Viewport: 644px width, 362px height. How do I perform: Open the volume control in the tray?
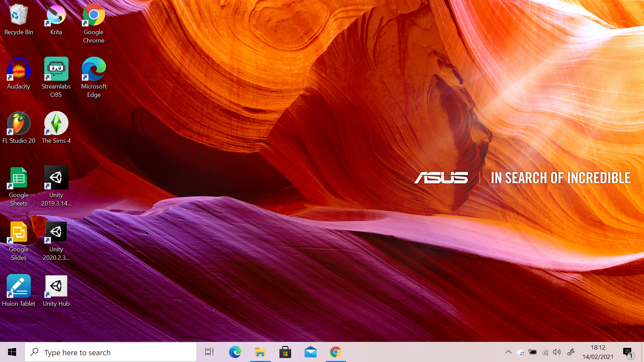coord(557,352)
